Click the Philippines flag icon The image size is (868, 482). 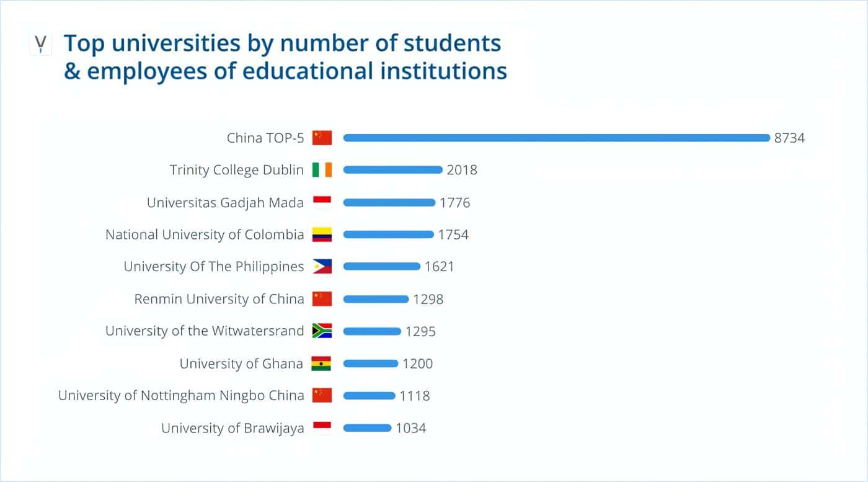[322, 267]
